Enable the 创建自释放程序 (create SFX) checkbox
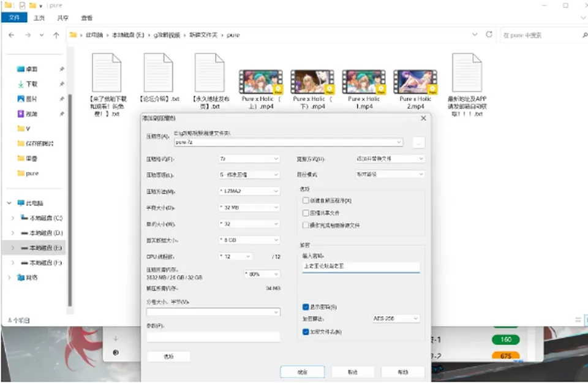 click(306, 200)
